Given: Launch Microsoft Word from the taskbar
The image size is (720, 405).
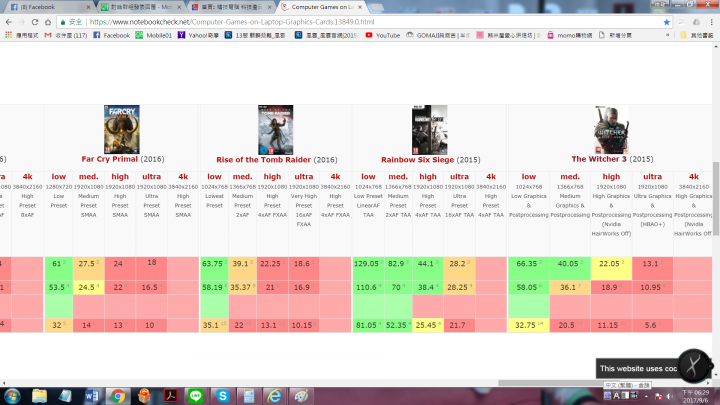Looking at the screenshot, I should [91, 396].
